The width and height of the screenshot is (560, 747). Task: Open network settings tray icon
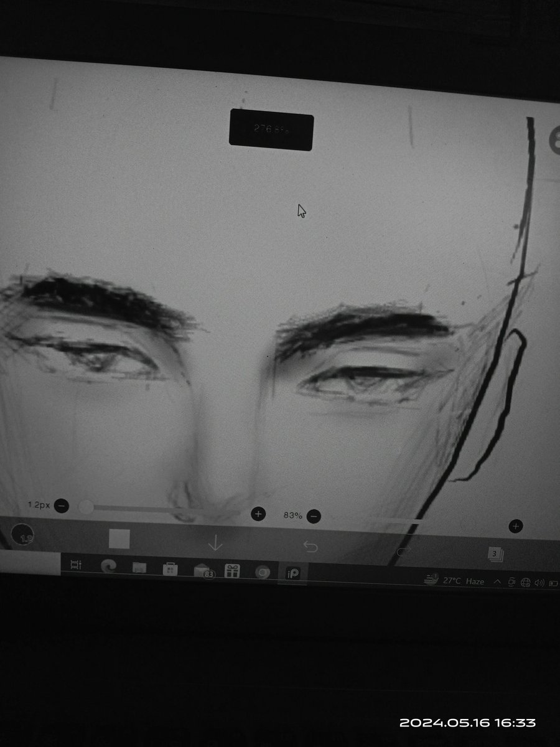(525, 583)
